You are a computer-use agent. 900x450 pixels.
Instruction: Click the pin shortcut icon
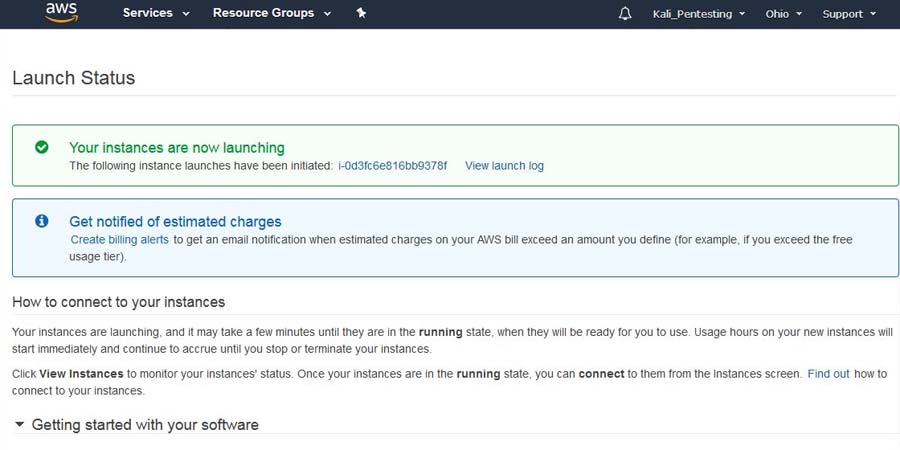[361, 13]
